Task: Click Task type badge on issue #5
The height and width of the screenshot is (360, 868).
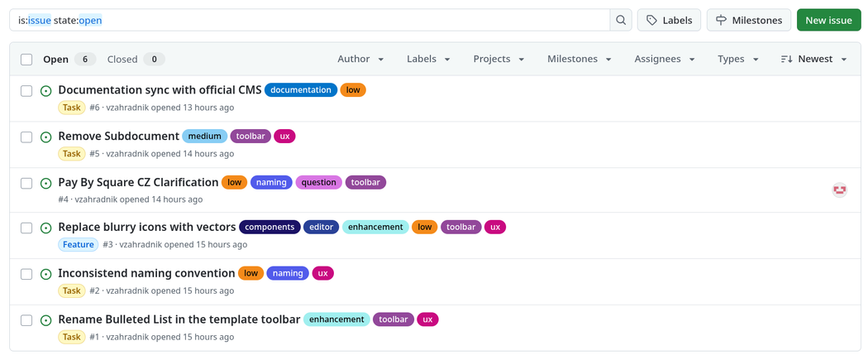Action: click(x=72, y=153)
